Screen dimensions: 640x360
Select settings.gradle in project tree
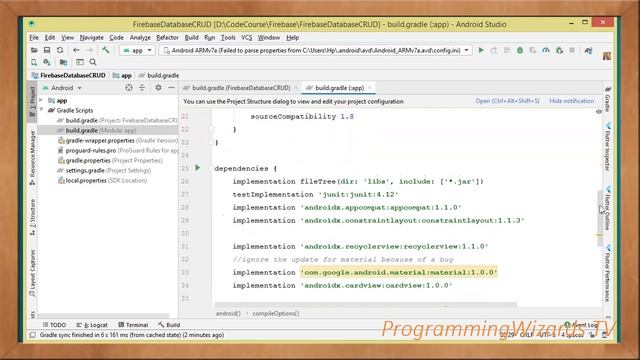point(104,170)
